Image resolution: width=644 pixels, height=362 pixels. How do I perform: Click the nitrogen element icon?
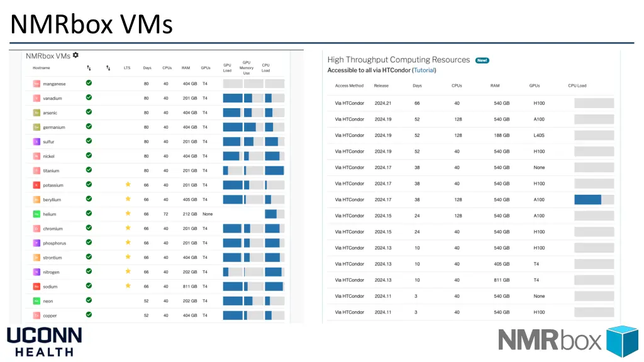[36, 272]
